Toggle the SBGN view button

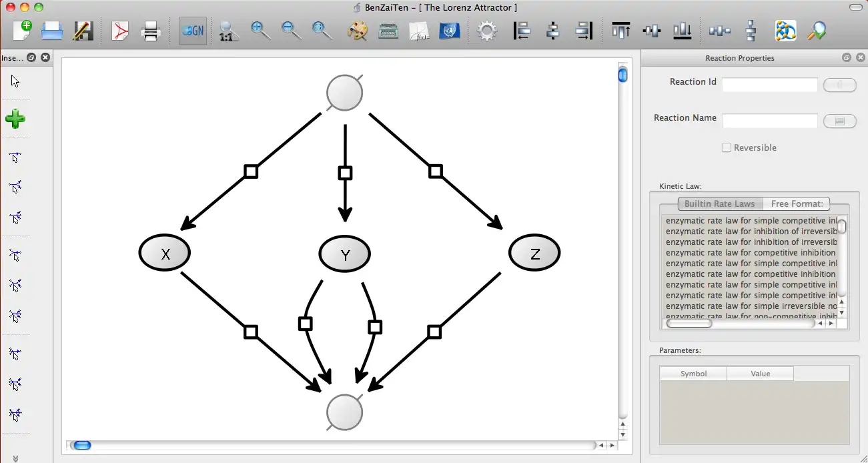coord(193,31)
